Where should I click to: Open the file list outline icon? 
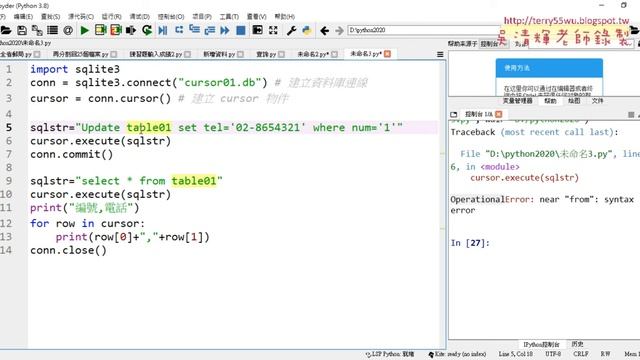(53, 30)
